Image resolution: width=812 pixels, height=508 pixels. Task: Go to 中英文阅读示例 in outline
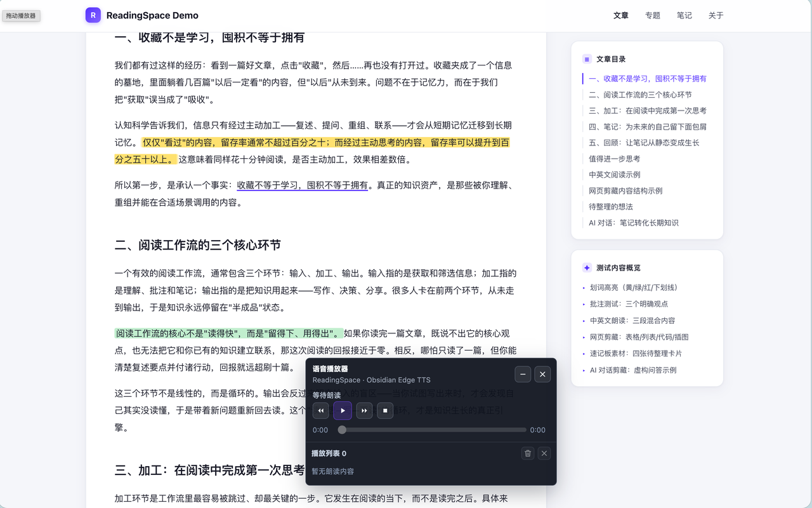pyautogui.click(x=615, y=175)
